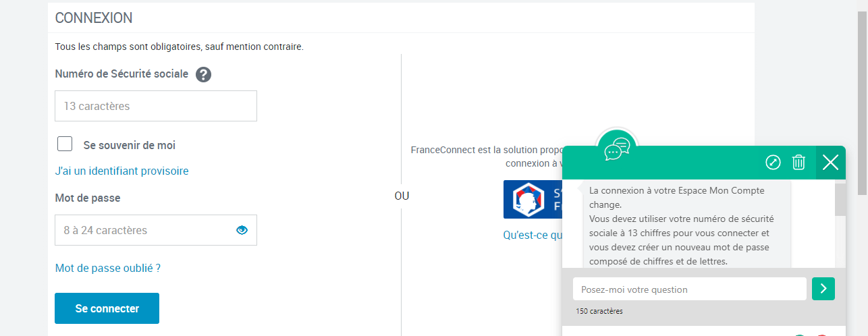Focus the Numéro de Sécurité sociale field

156,106
